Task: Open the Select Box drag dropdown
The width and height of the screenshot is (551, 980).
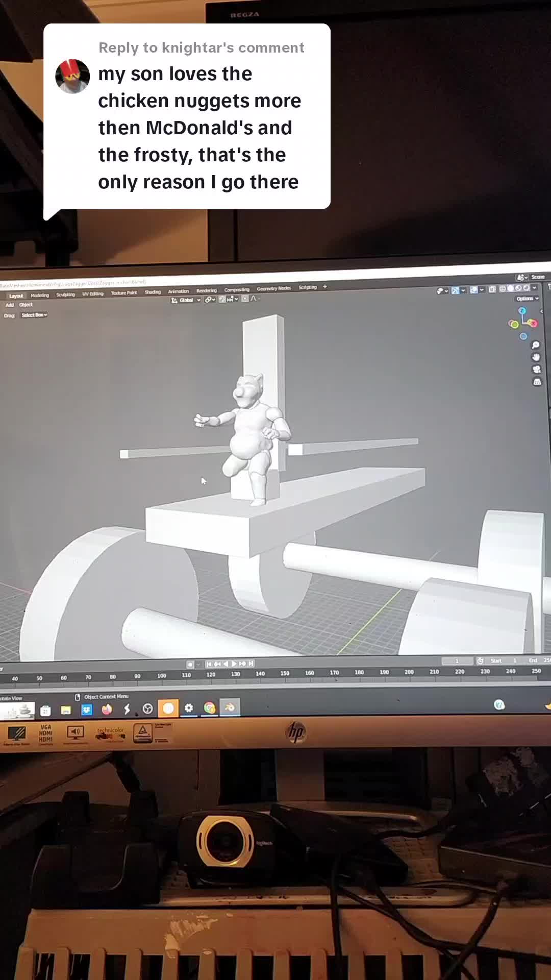Action: (34, 315)
